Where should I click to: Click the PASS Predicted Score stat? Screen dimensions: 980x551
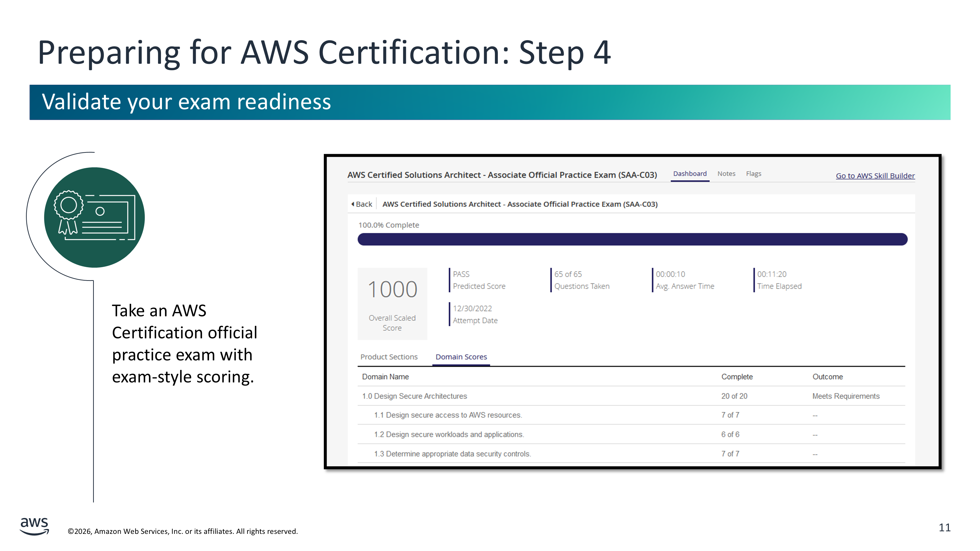pos(478,280)
